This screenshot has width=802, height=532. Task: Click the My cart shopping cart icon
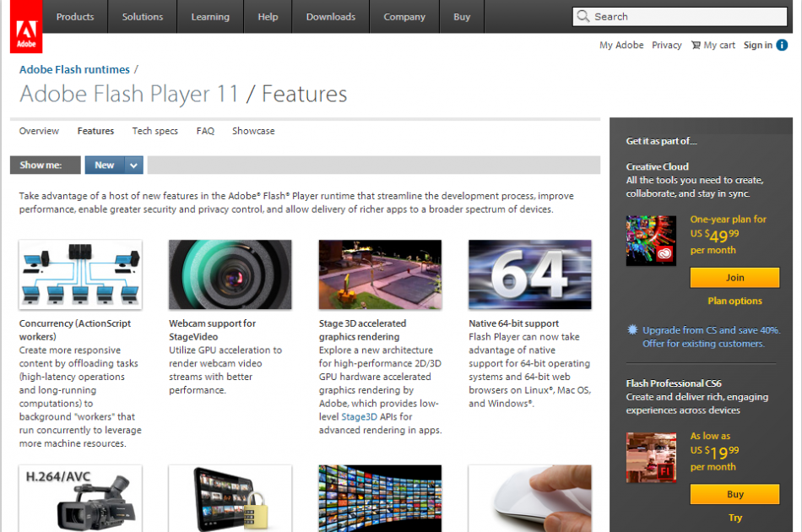(x=696, y=45)
